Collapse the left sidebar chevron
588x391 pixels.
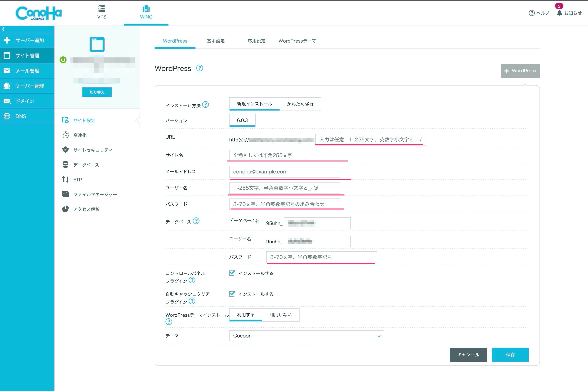(3, 29)
